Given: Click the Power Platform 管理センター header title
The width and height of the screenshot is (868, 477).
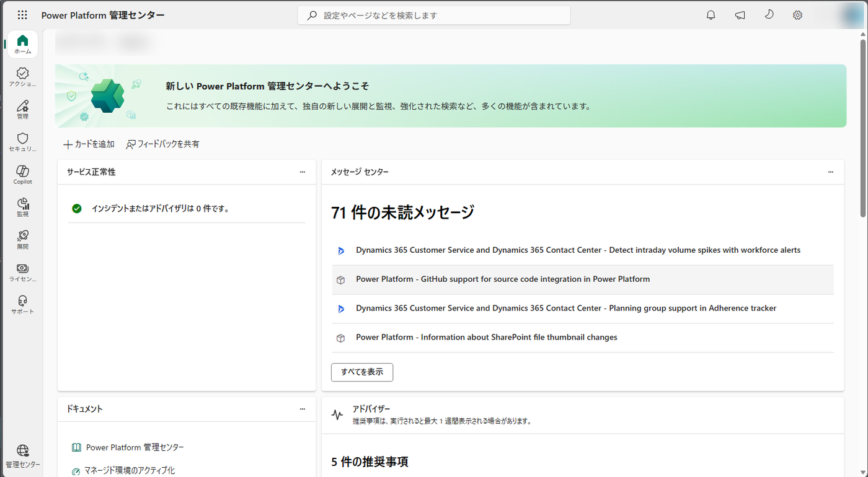Looking at the screenshot, I should click(104, 15).
